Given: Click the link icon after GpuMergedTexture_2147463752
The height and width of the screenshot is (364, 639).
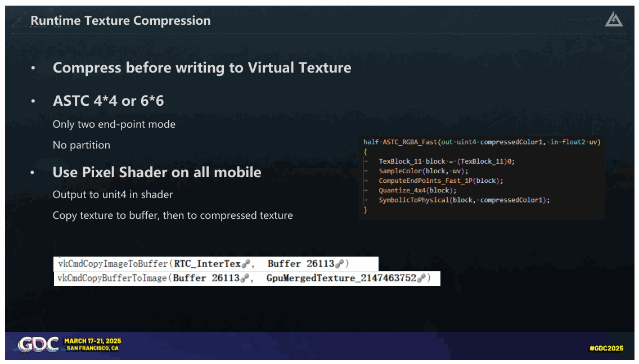Looking at the screenshot, I should pyautogui.click(x=421, y=278).
